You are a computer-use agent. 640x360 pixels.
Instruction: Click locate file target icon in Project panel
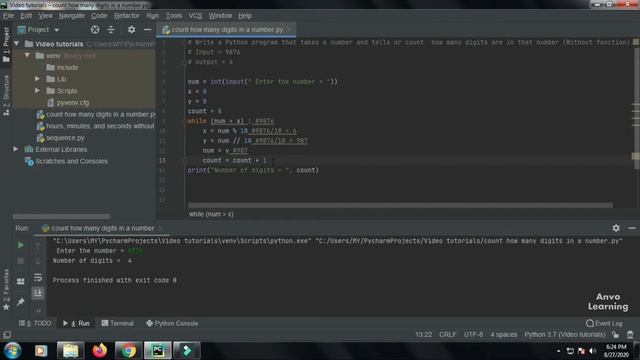tap(95, 29)
